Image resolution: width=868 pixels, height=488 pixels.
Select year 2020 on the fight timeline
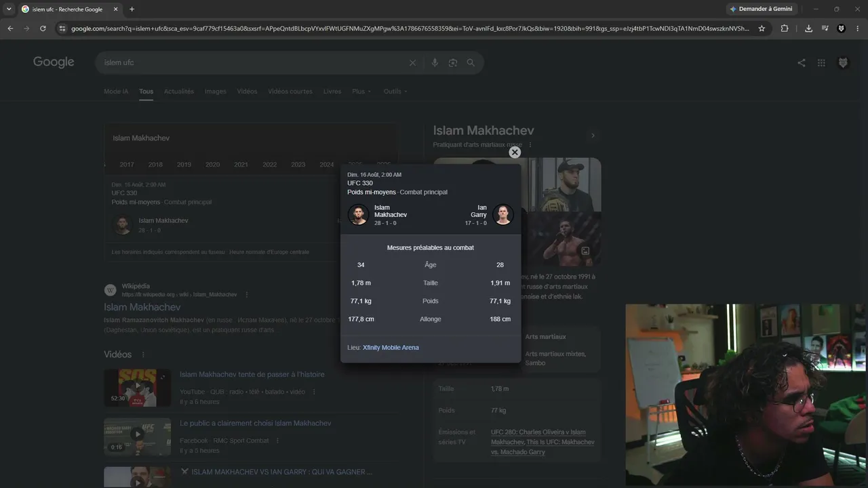pos(212,165)
